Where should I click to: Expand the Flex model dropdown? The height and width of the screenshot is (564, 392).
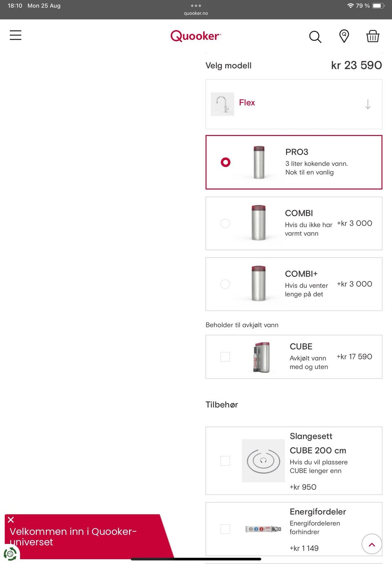point(367,105)
